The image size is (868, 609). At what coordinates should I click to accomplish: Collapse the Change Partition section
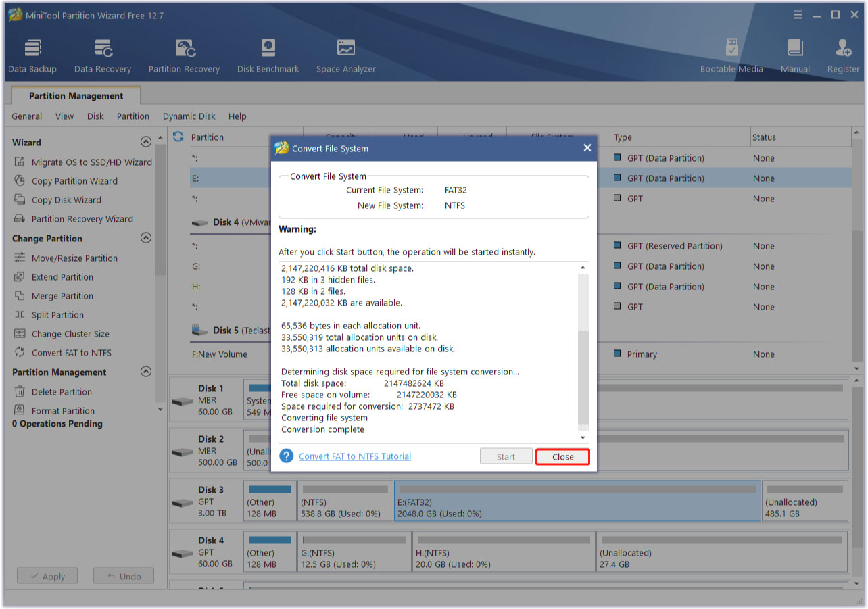[x=146, y=238]
